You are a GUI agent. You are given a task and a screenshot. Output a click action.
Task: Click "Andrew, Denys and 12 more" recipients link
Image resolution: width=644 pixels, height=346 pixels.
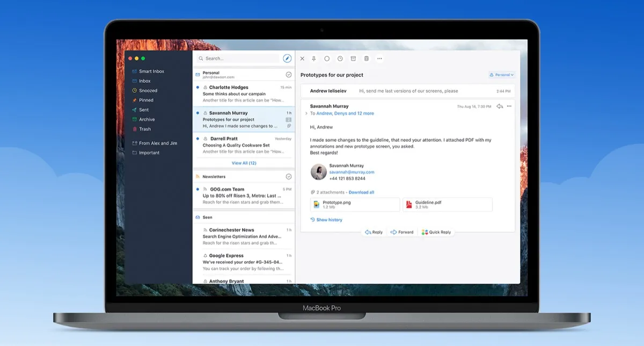coord(345,113)
